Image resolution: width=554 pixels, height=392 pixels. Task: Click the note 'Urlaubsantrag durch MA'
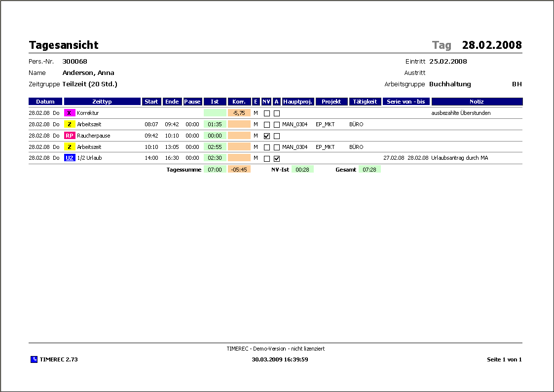coord(459,158)
